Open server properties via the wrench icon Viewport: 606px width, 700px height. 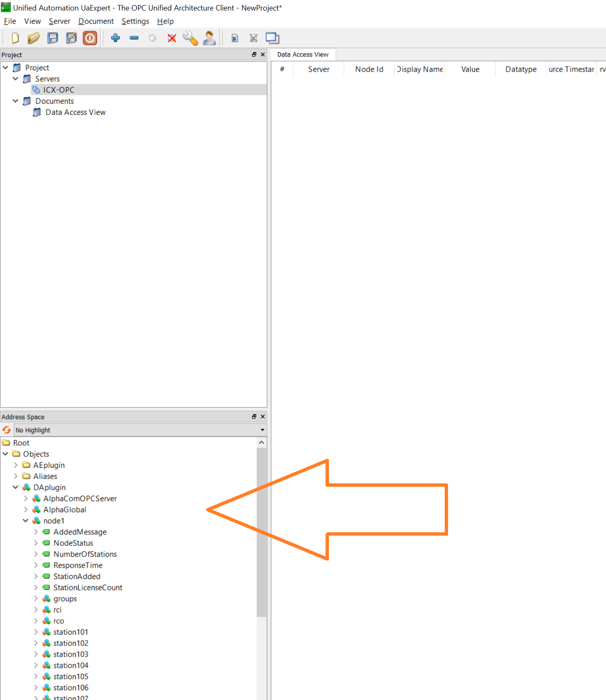click(190, 38)
